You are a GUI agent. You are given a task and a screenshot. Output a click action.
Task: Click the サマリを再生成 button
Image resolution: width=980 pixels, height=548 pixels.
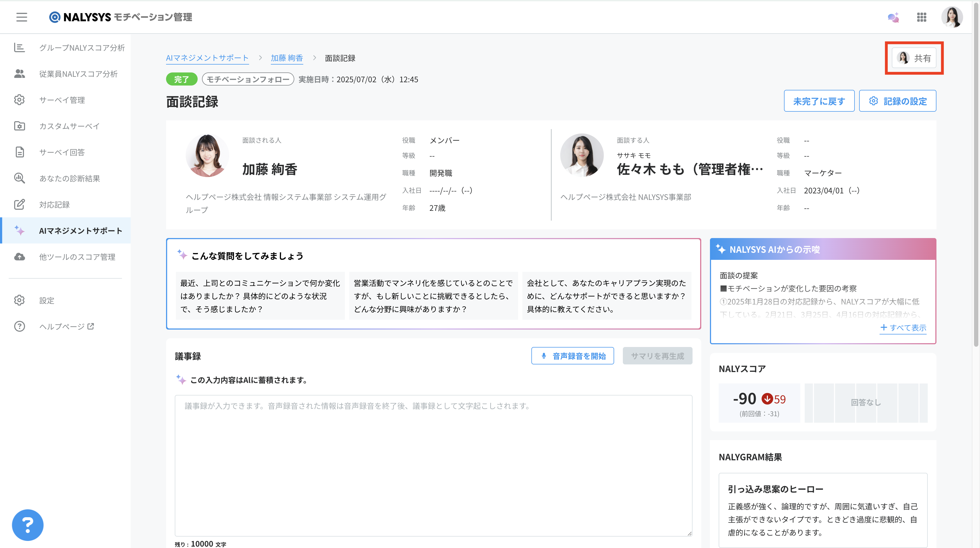pyautogui.click(x=657, y=356)
